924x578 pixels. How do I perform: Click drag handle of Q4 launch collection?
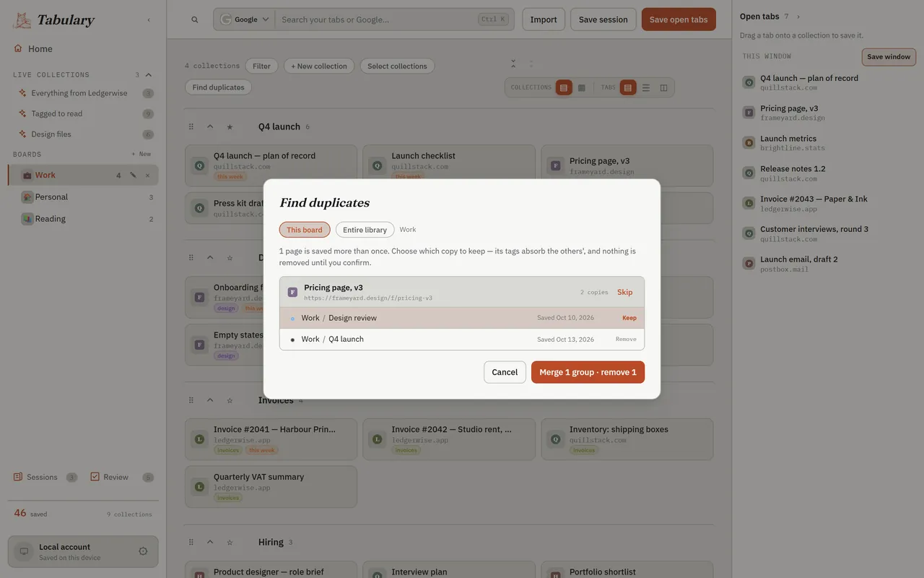point(191,126)
